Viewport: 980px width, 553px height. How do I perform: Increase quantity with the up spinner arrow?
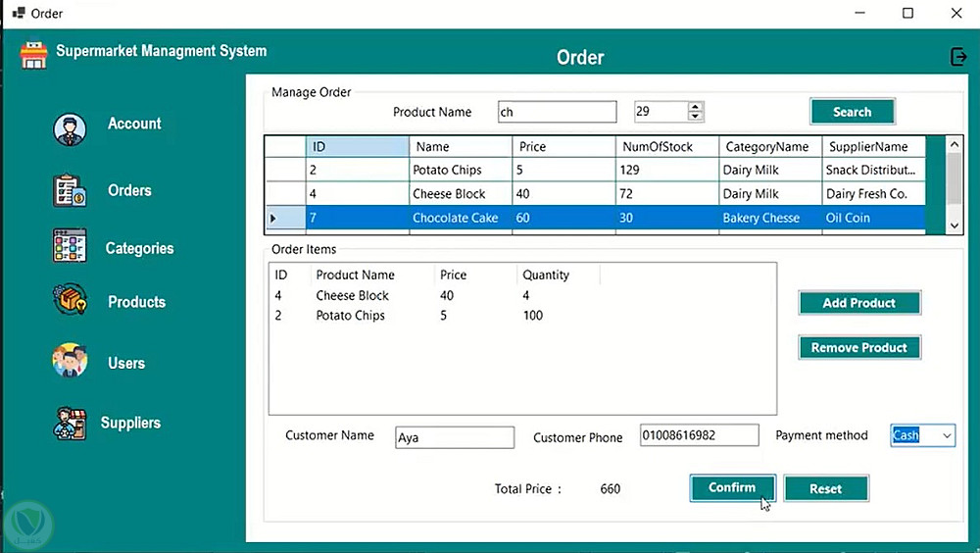pyautogui.click(x=695, y=107)
